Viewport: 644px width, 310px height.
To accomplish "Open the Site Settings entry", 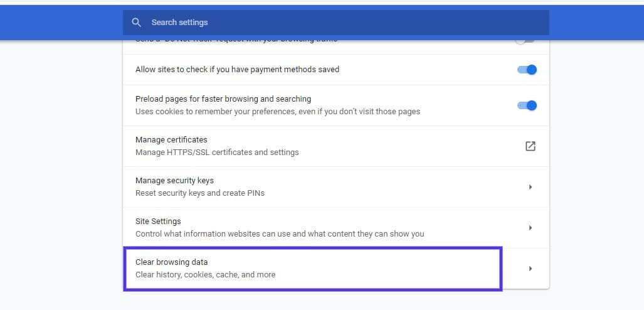I will (x=158, y=222).
